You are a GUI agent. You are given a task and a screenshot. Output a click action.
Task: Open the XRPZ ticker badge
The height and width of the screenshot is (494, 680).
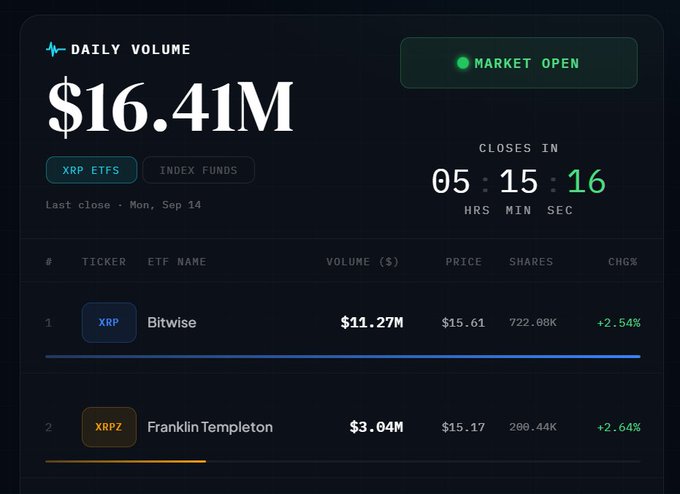pyautogui.click(x=109, y=427)
